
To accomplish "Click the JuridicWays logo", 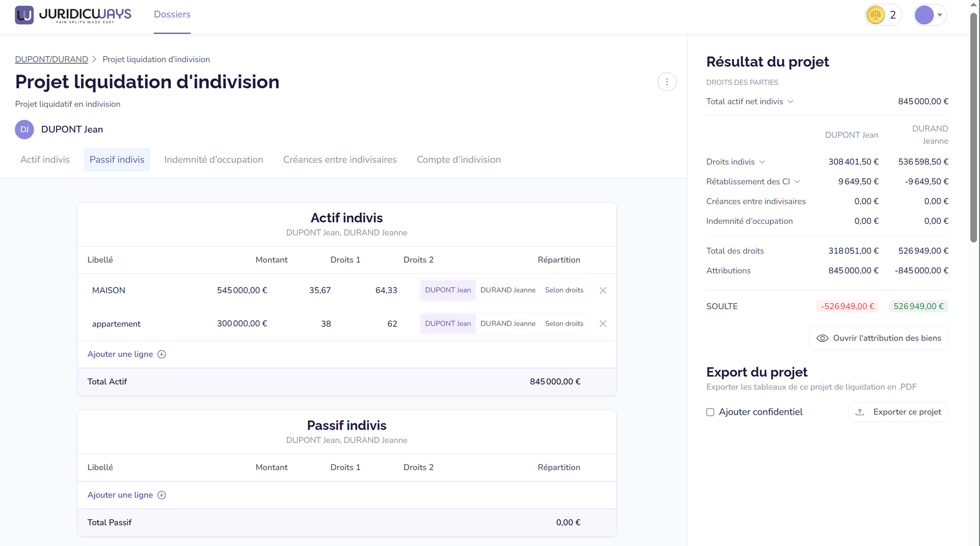I will pyautogui.click(x=73, y=15).
